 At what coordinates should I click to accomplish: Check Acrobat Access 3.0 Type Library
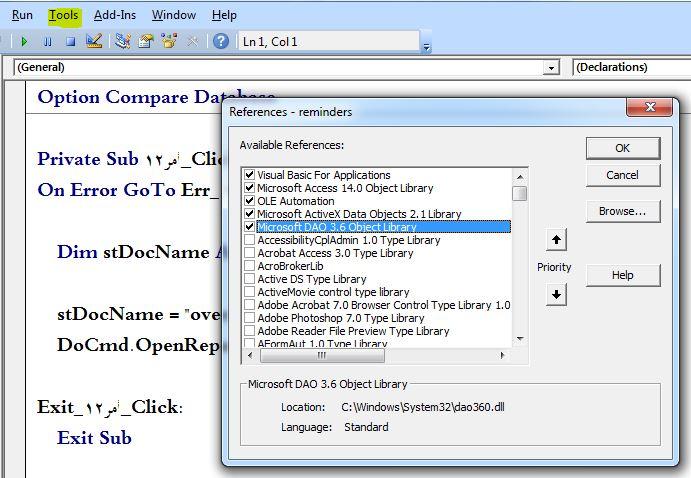pyautogui.click(x=249, y=253)
